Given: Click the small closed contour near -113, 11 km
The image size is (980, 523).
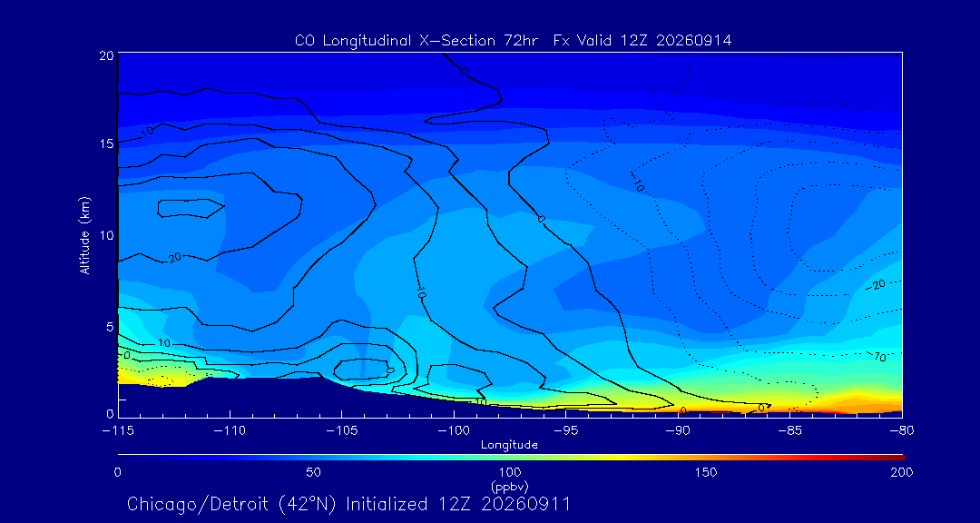Looking at the screenshot, I should 190,208.
